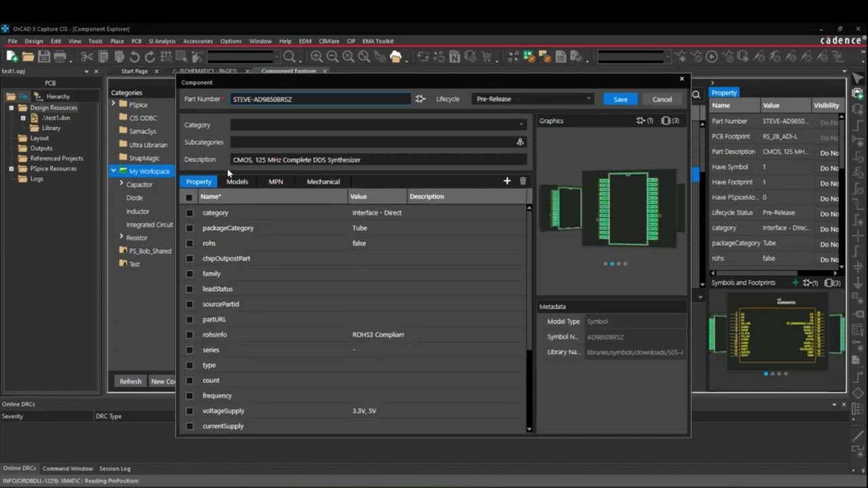Click the trash icon to delete property
The width and height of the screenshot is (868, 488).
[523, 181]
